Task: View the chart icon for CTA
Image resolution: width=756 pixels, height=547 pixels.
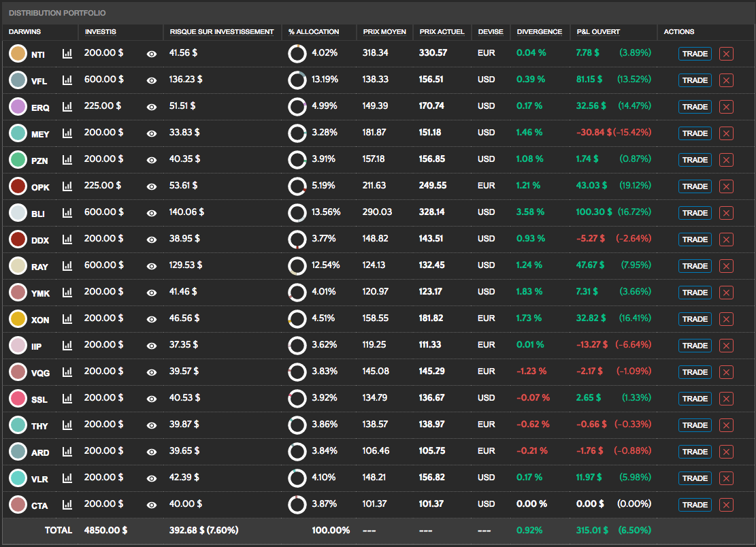Action: (67, 504)
